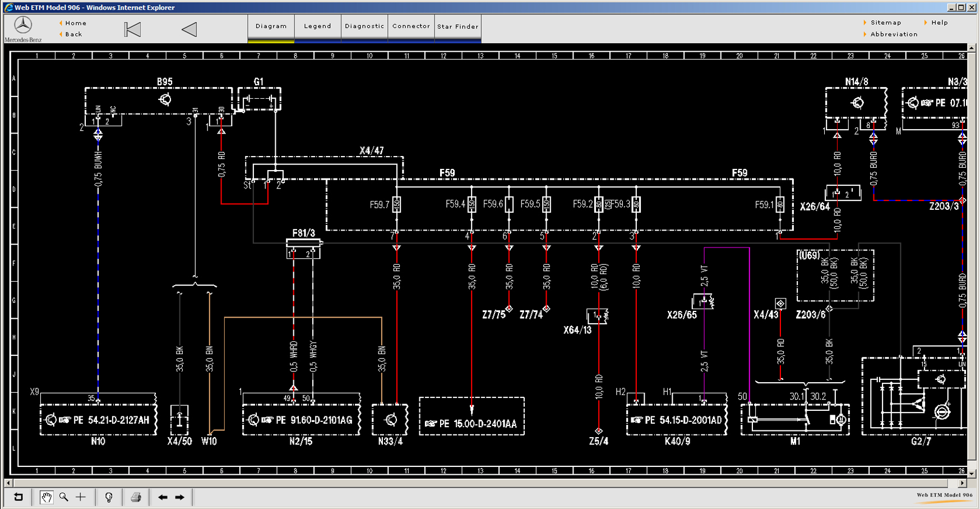Click the plus crosshair tool
Image resolution: width=980 pixels, height=509 pixels.
(x=81, y=497)
